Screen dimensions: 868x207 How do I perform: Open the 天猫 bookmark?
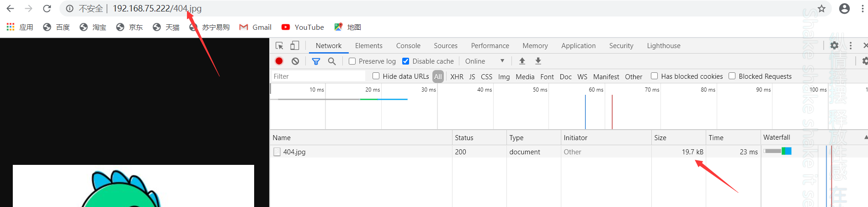[x=166, y=27]
